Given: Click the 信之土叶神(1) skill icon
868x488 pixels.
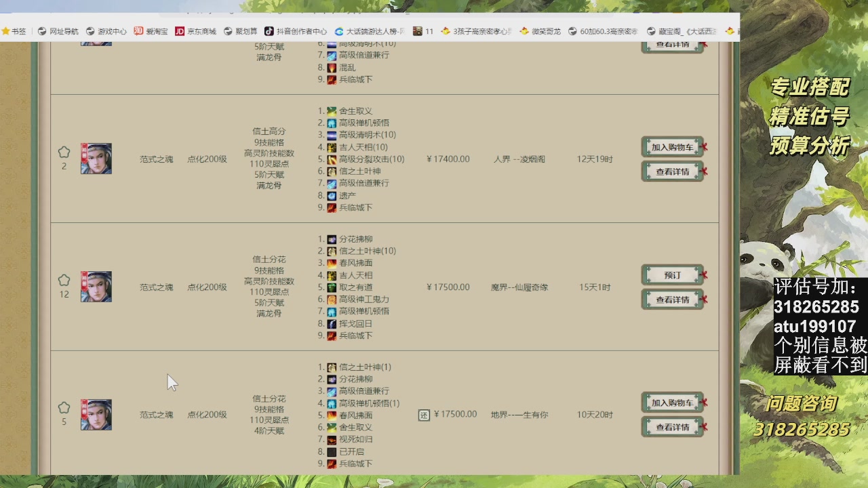Looking at the screenshot, I should (x=332, y=367).
